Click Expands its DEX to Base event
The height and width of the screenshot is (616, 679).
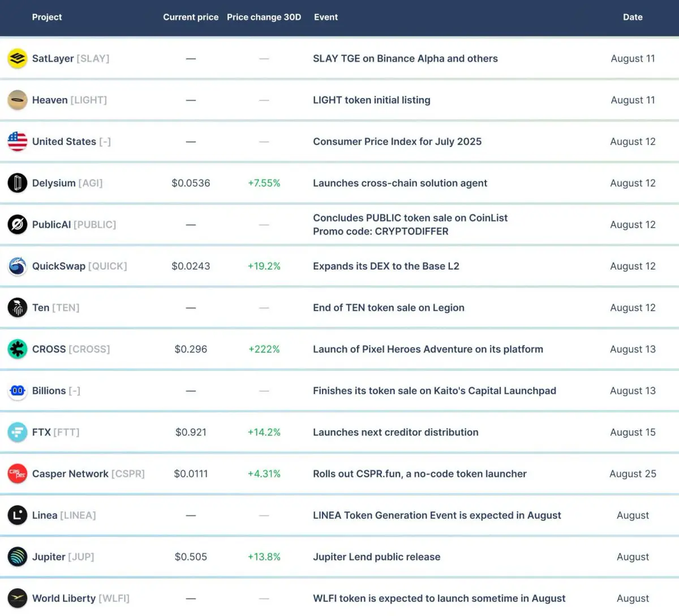tap(386, 266)
